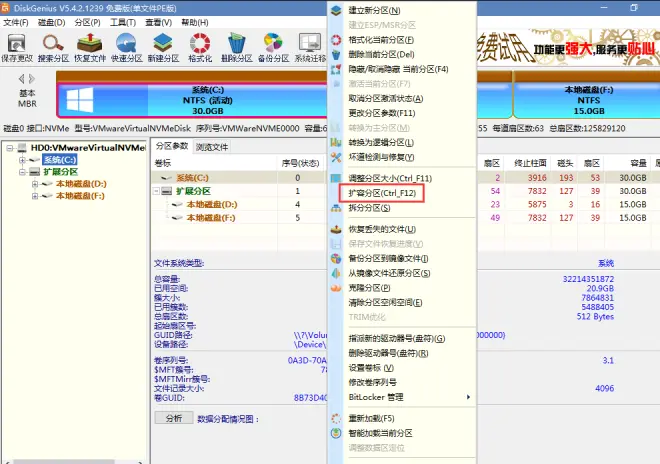Click the 终止柱面 column header
Screen dimensions: 660x464
530,163
